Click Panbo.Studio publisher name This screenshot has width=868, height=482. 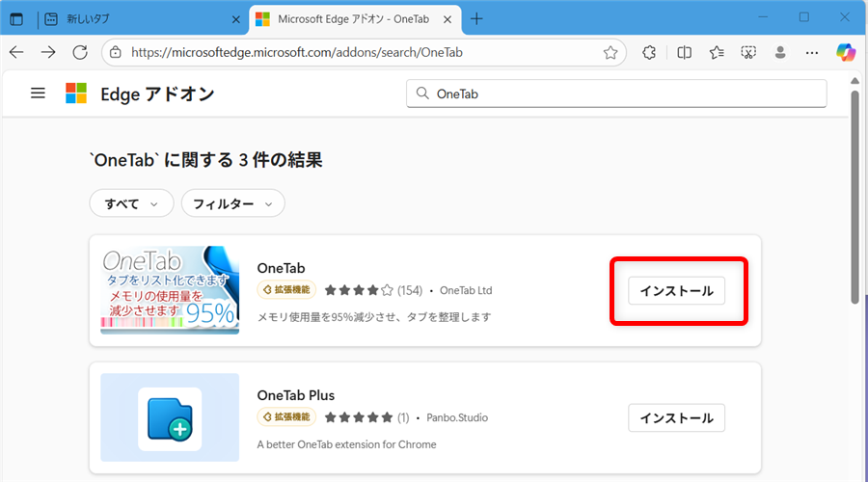pos(457,417)
